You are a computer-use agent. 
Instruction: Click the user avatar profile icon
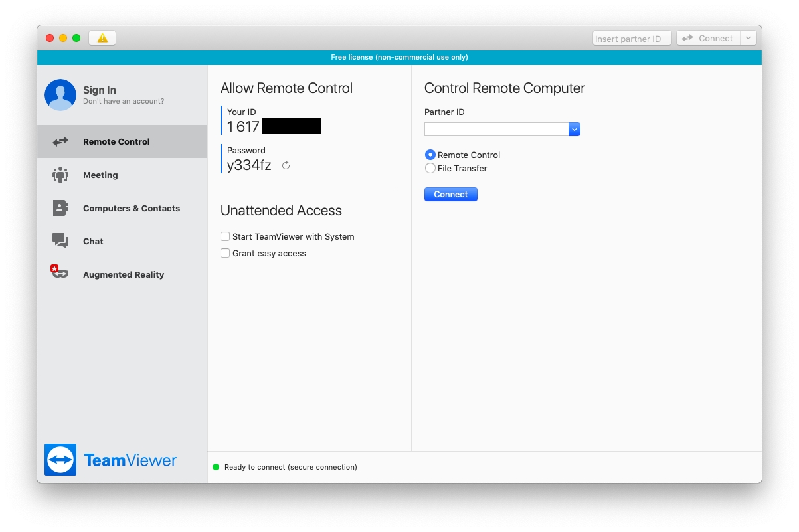(60, 95)
